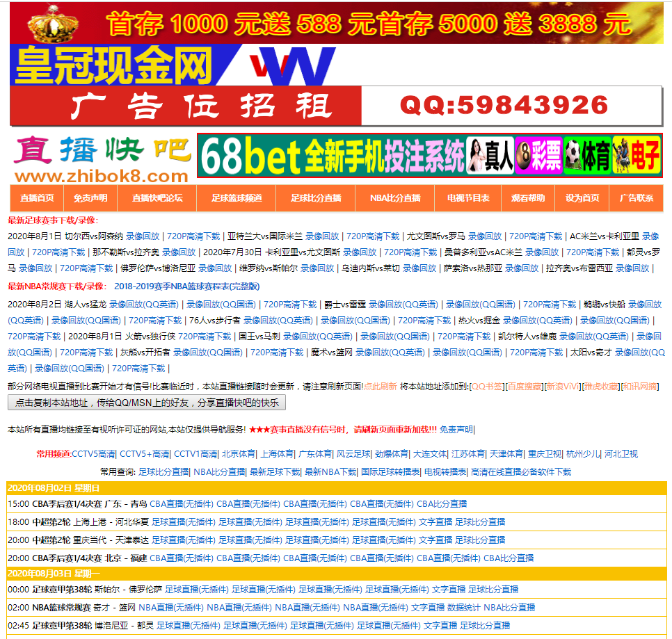Open 录像回放 for 切尔西vs阿森纳
This screenshot has width=672, height=639.
[x=143, y=236]
